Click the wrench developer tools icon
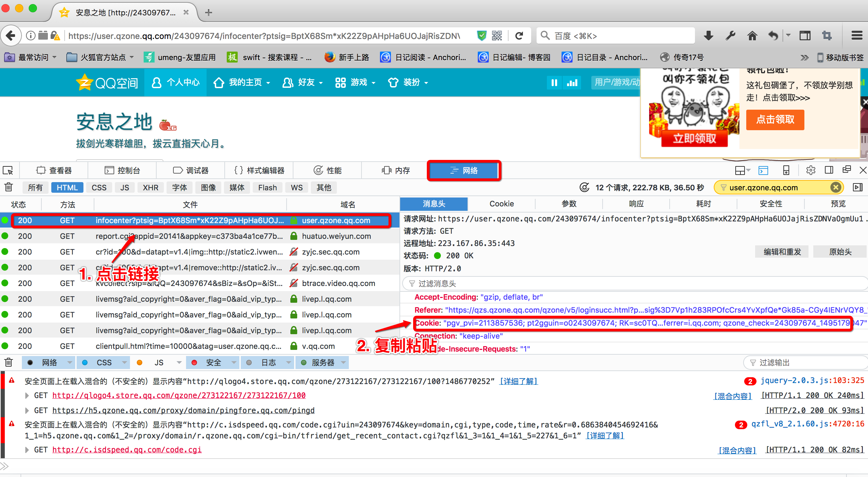Viewport: 868px width, 477px height. pos(731,36)
